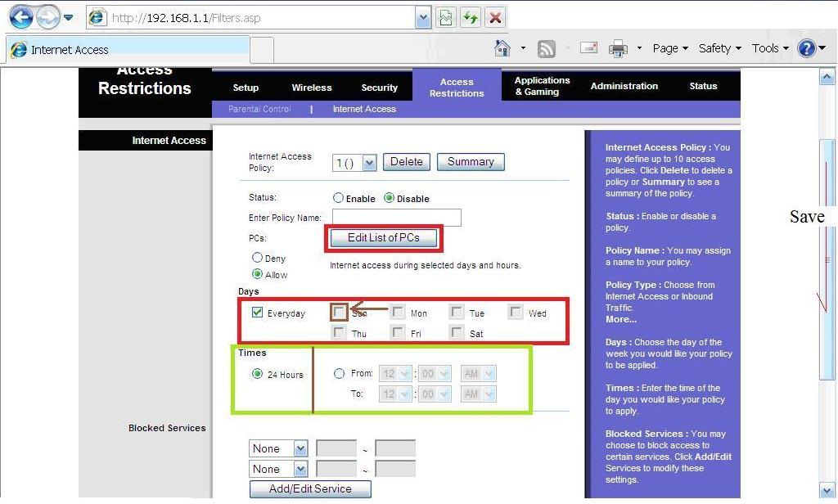The image size is (838, 504).
Task: Click the Add/Edit Service button
Action: tap(310, 489)
